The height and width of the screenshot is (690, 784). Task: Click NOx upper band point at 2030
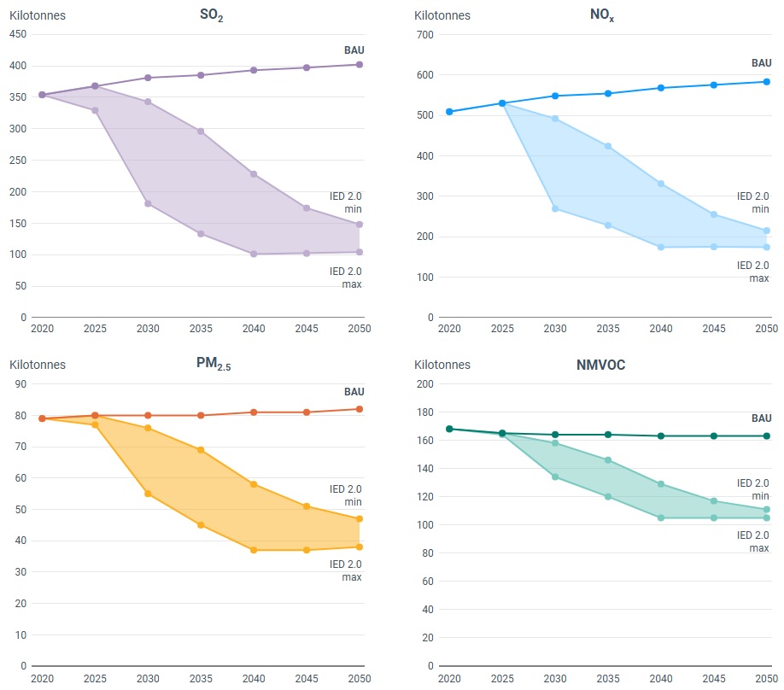coord(555,119)
